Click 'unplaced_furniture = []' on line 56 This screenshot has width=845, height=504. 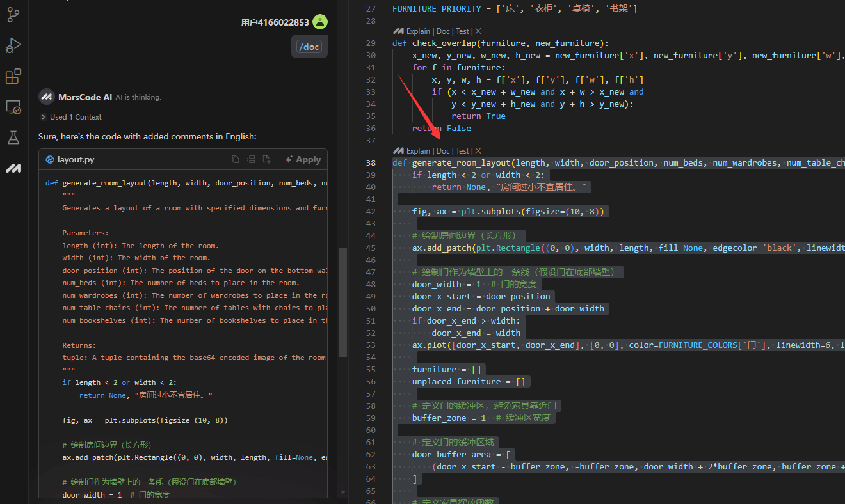(469, 381)
